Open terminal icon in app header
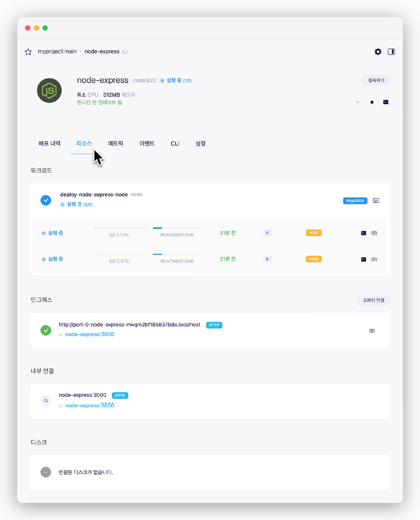The height and width of the screenshot is (520, 420). tap(386, 102)
